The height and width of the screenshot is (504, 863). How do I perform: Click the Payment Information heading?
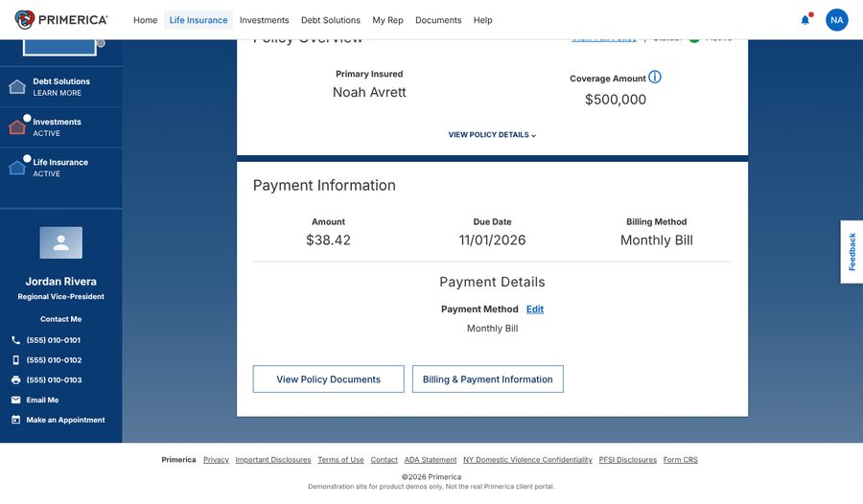(x=324, y=186)
